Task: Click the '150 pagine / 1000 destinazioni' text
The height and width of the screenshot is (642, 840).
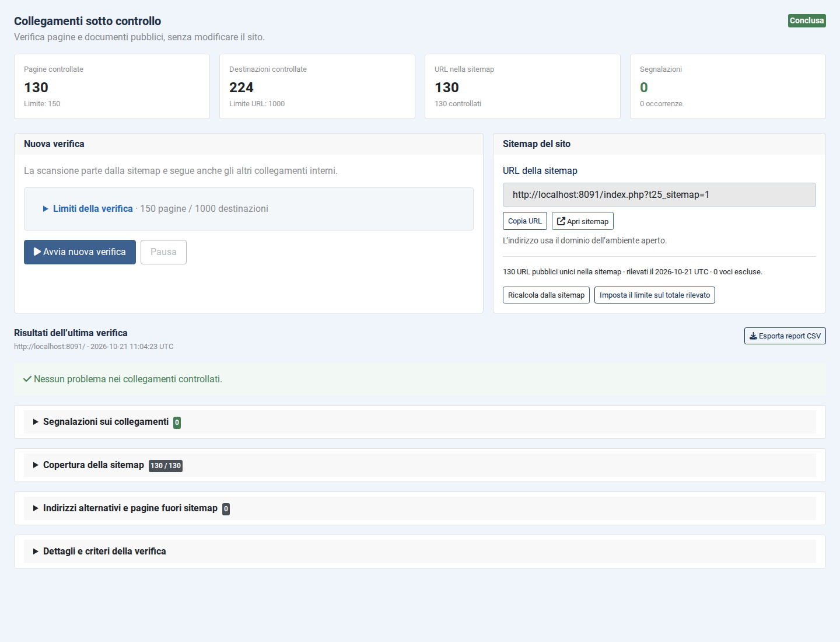Action: click(204, 208)
